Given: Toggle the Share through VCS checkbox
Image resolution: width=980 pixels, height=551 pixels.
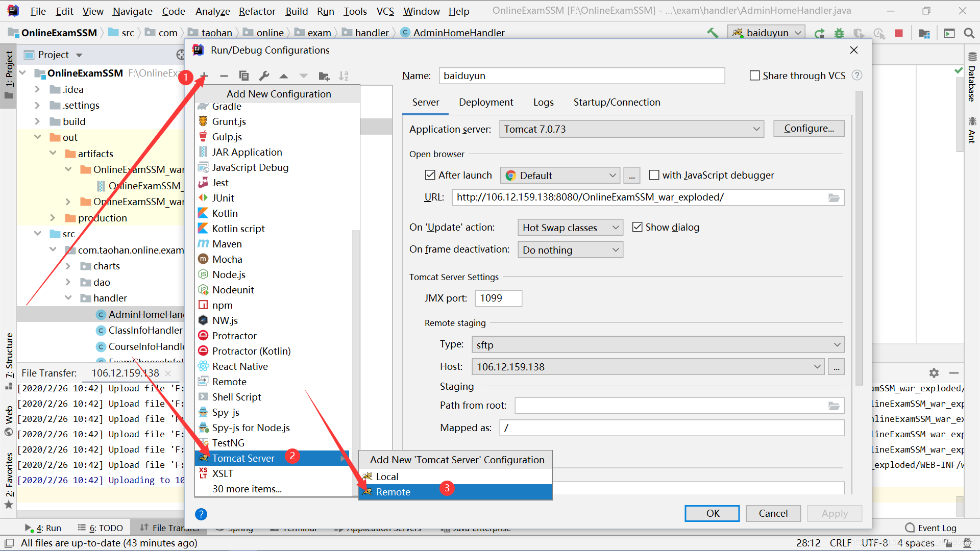Looking at the screenshot, I should click(x=754, y=74).
